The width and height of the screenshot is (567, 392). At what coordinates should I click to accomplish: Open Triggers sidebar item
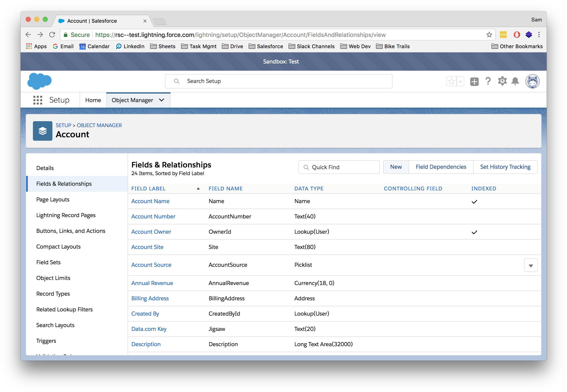(x=46, y=341)
